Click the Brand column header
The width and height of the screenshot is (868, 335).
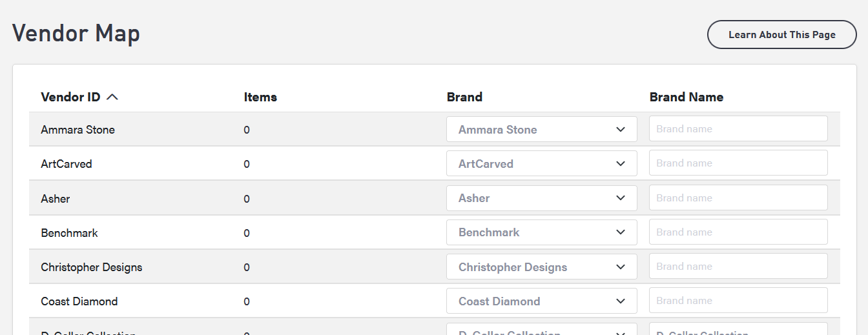[x=464, y=97]
